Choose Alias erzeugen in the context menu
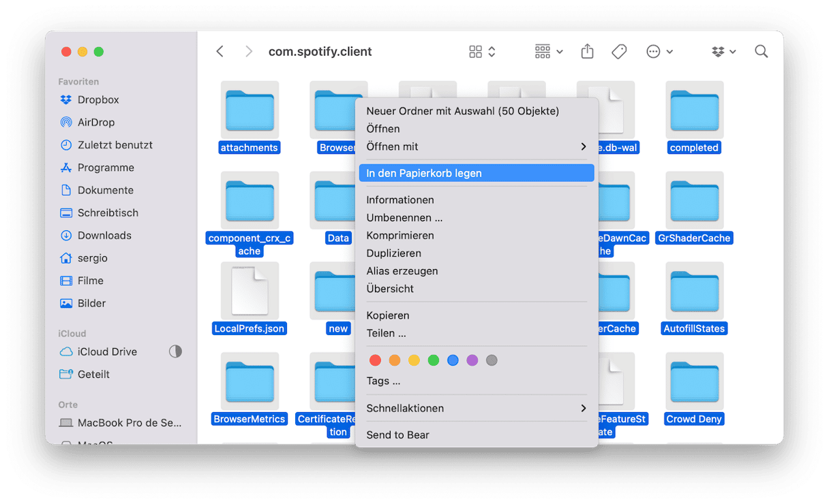This screenshot has height=504, width=829. [477, 270]
